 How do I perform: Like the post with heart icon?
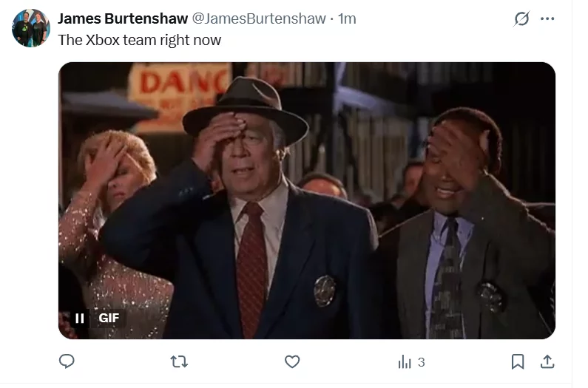[x=292, y=361]
